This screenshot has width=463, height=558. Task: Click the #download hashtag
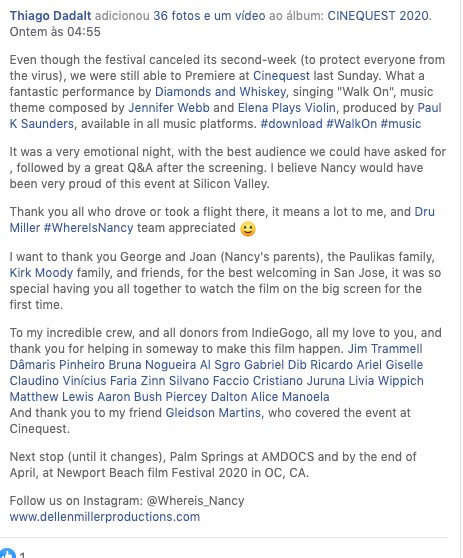pos(291,124)
